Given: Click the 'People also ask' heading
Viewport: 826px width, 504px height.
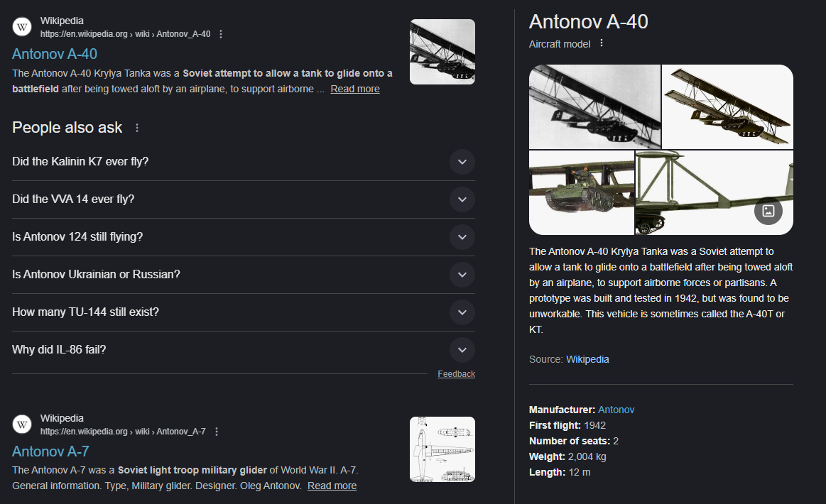Looking at the screenshot, I should coord(67,128).
